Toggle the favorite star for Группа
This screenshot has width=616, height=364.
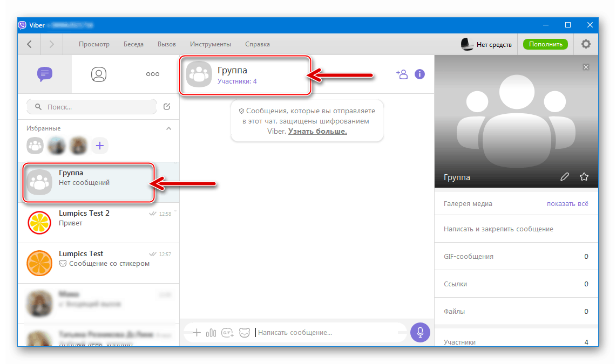pos(584,176)
